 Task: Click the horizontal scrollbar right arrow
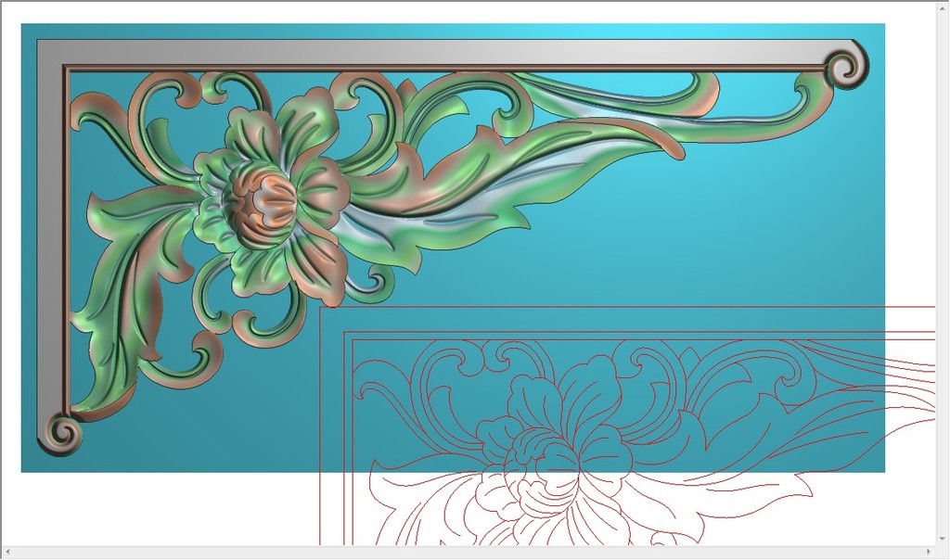928,553
